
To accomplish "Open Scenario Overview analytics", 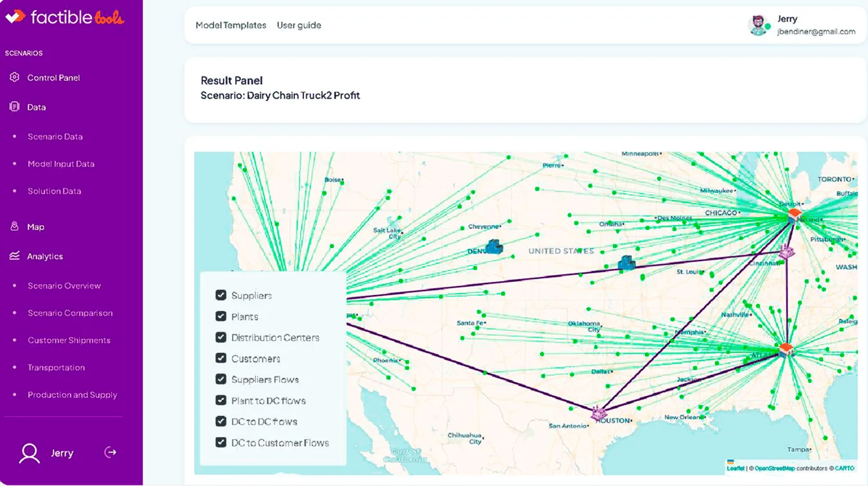I will [x=64, y=286].
